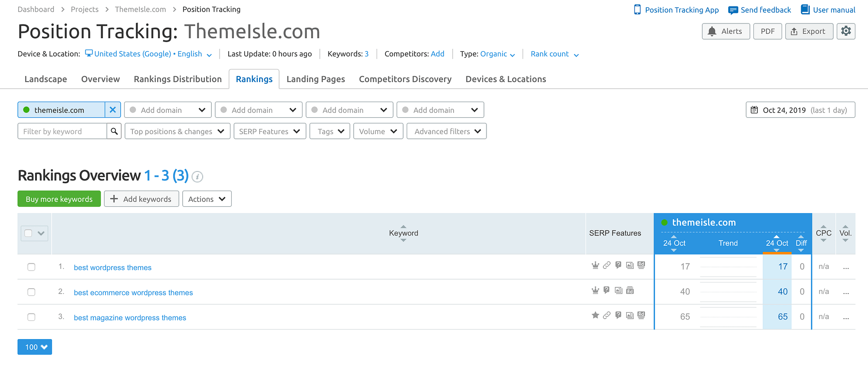Open the Competitors Discovery tab
Image resolution: width=868 pixels, height=366 pixels.
coord(405,79)
